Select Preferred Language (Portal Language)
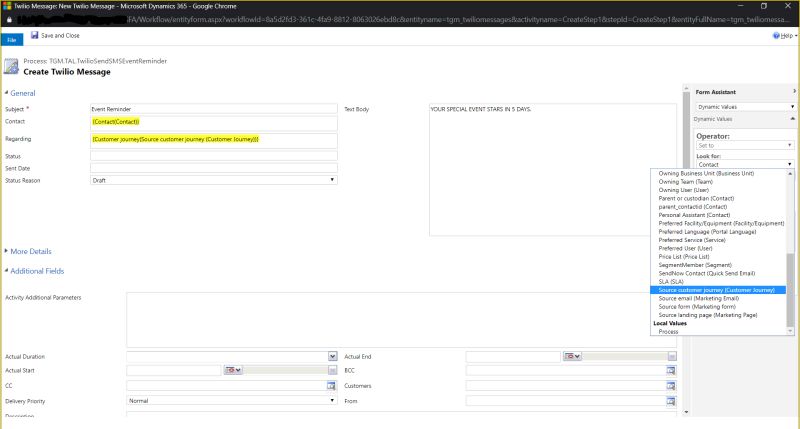 (707, 232)
